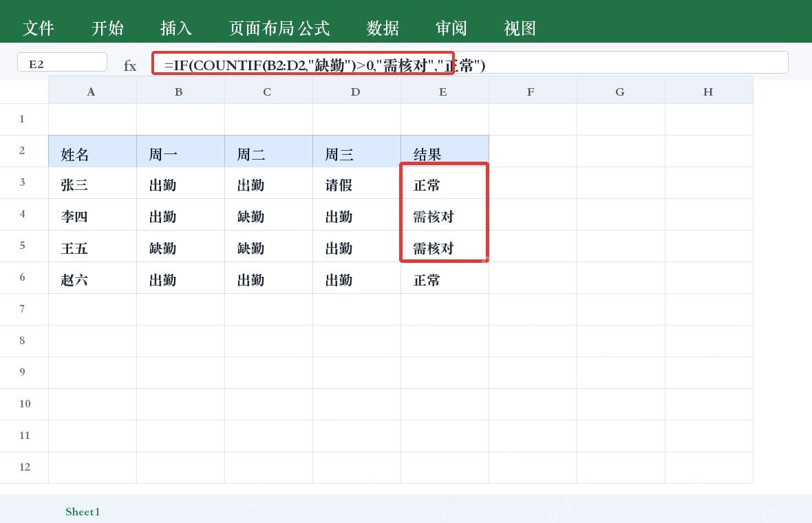Click 出勤 in 赵六's 周三 column
The height and width of the screenshot is (523, 812).
(357, 278)
